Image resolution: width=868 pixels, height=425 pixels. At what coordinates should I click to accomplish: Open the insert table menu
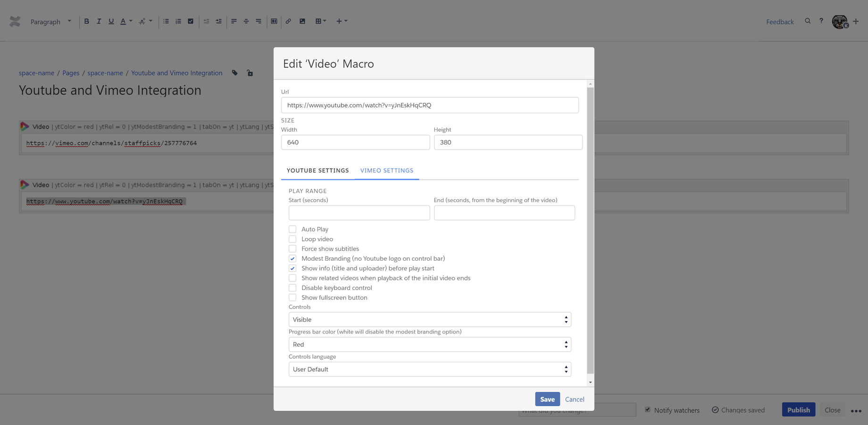pos(321,21)
